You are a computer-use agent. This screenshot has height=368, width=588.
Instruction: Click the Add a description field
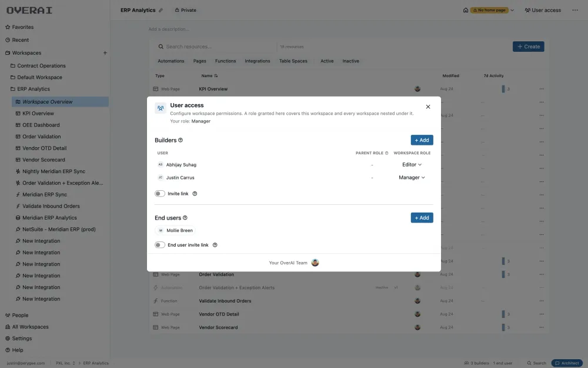168,29
